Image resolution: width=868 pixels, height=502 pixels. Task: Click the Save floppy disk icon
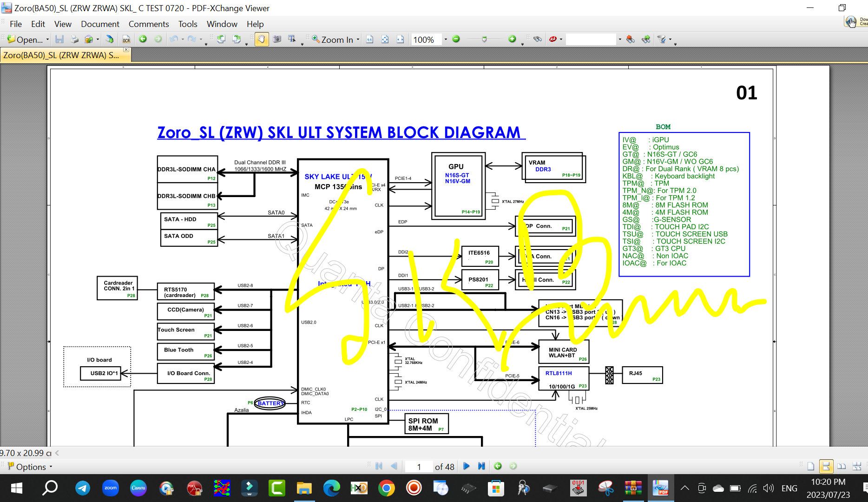[x=59, y=40]
